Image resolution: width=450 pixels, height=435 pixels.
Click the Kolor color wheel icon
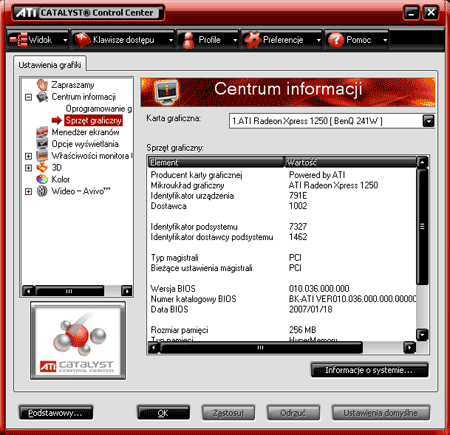click(x=42, y=179)
